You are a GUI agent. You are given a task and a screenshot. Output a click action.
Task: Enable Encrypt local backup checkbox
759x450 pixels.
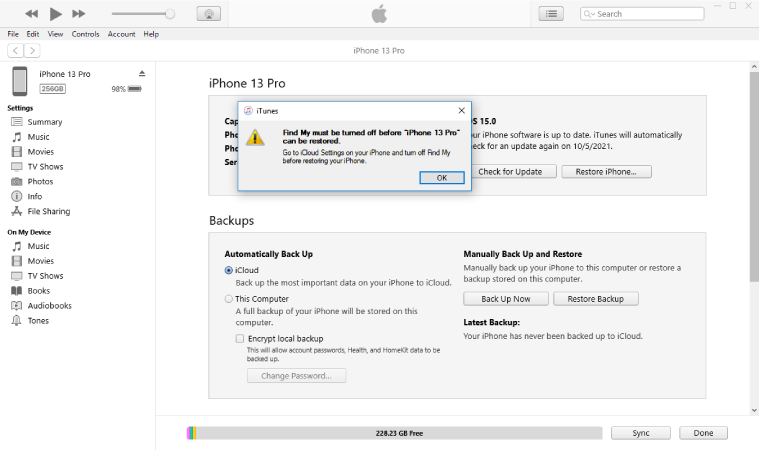click(240, 339)
